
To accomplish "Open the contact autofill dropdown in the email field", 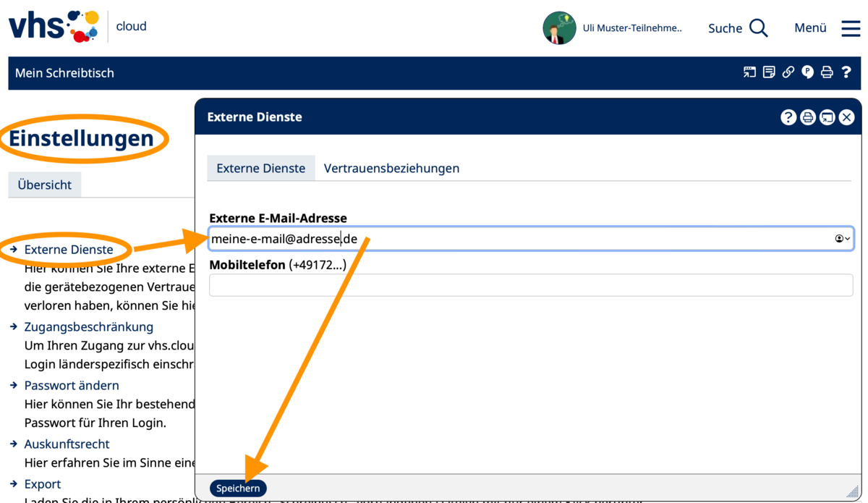I will 843,238.
